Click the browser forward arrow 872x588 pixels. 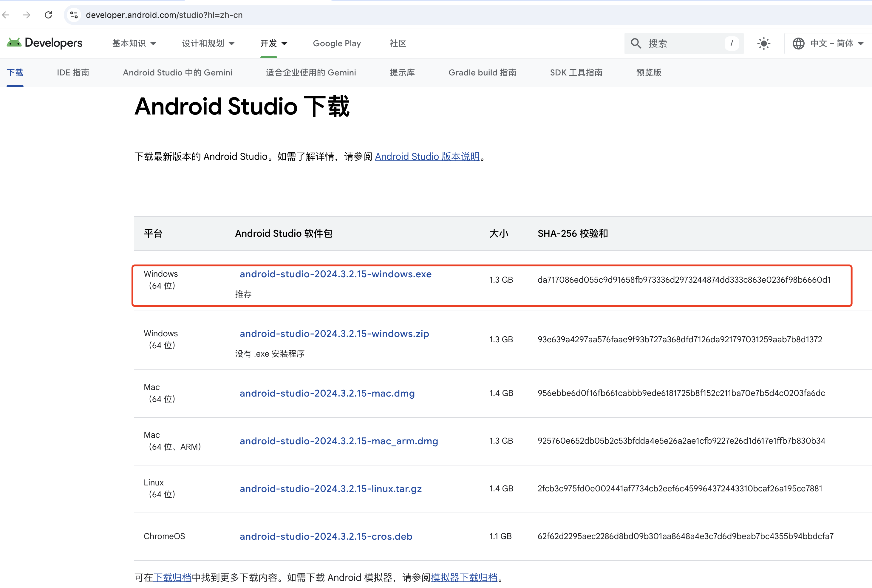(x=27, y=15)
